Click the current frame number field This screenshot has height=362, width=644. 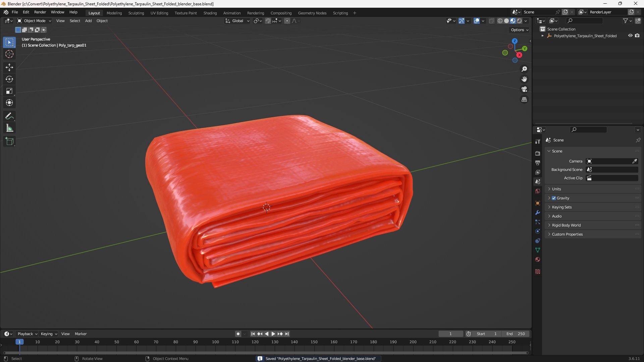(x=450, y=334)
